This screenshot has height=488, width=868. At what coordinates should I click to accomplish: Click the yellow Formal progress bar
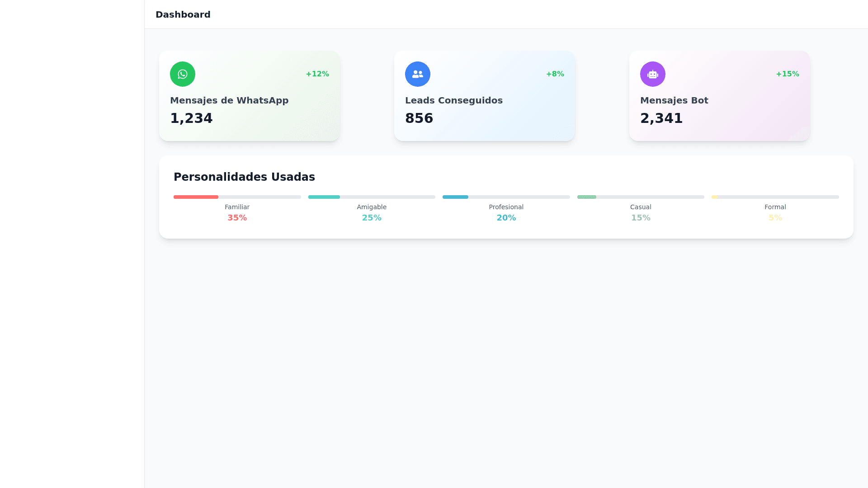715,197
